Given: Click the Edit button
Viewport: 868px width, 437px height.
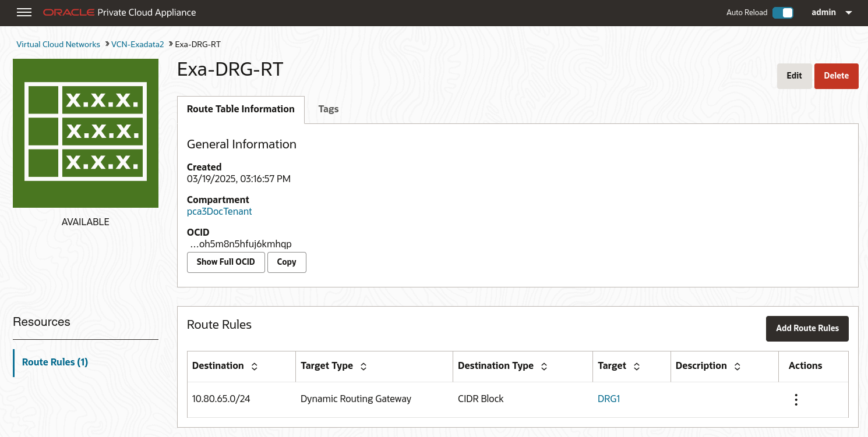Looking at the screenshot, I should coord(794,76).
